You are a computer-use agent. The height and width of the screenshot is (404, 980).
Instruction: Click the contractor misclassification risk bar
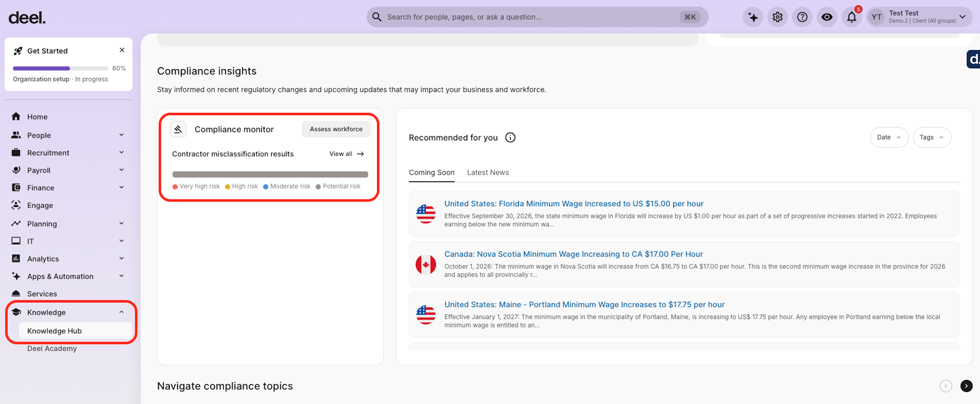(270, 175)
